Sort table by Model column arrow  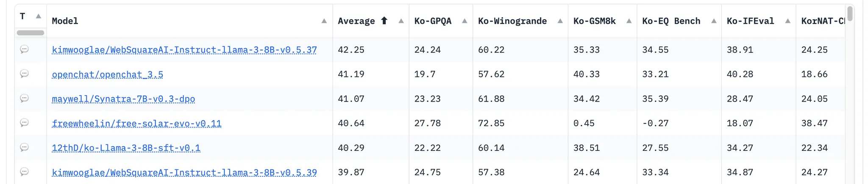click(324, 21)
